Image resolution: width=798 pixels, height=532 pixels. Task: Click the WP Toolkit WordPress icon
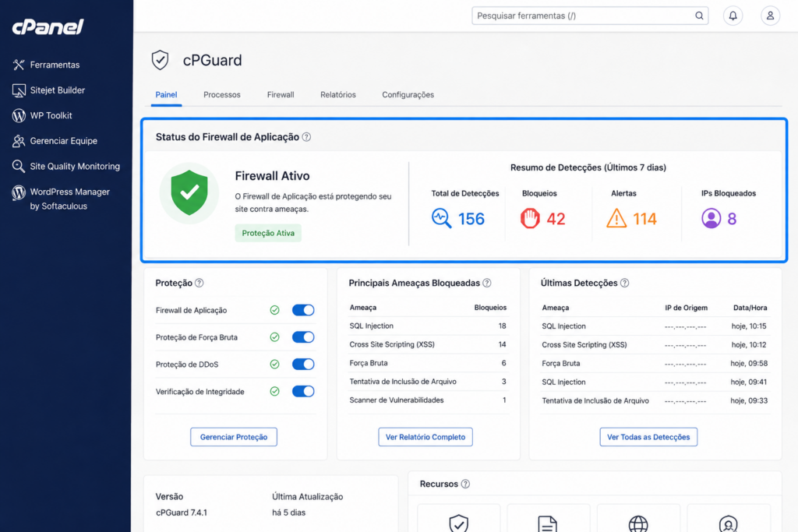pos(19,115)
